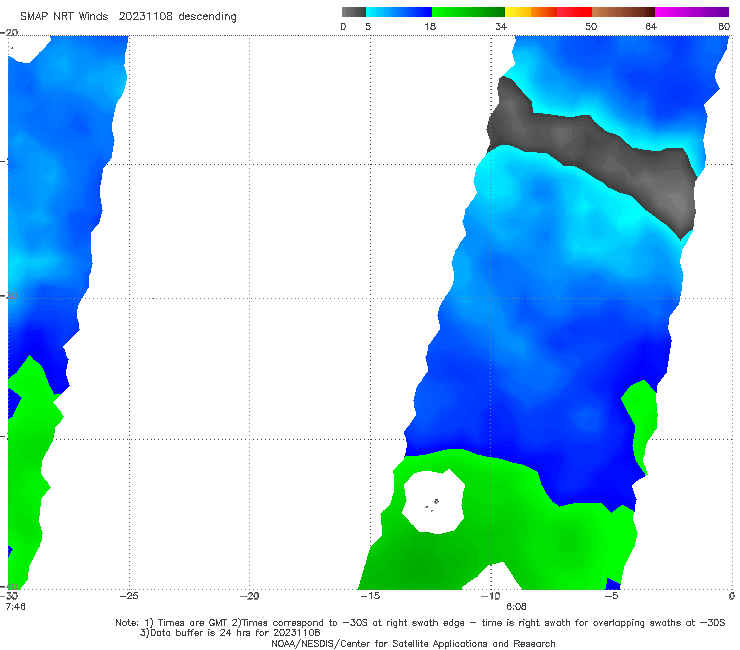Choose the green segment of the color bar
740x650 pixels.
click(x=468, y=12)
